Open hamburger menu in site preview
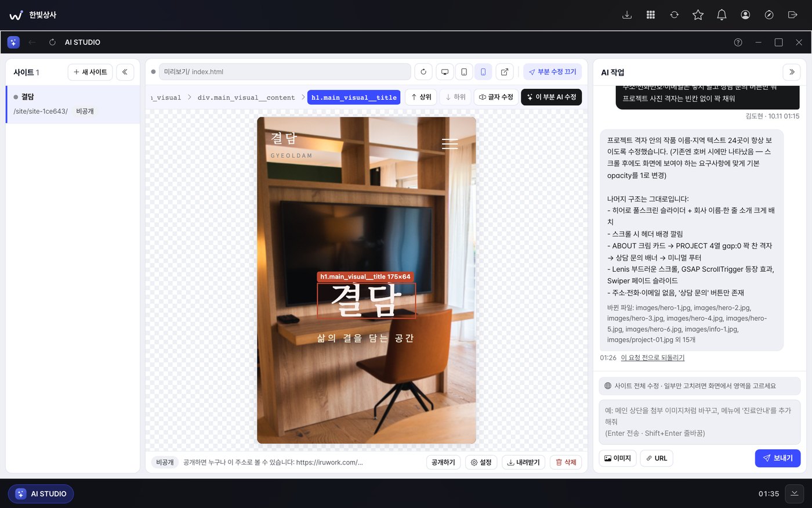Image resolution: width=812 pixels, height=508 pixels. [x=450, y=143]
